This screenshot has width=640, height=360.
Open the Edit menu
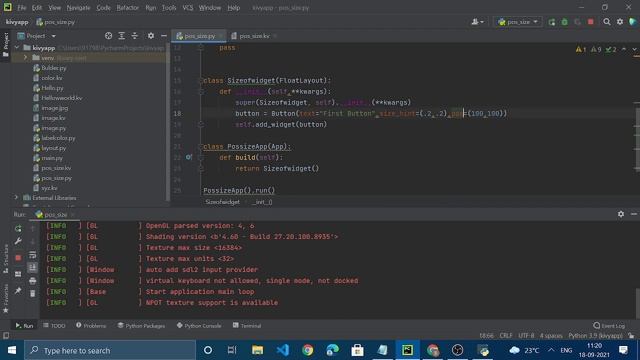(37, 8)
